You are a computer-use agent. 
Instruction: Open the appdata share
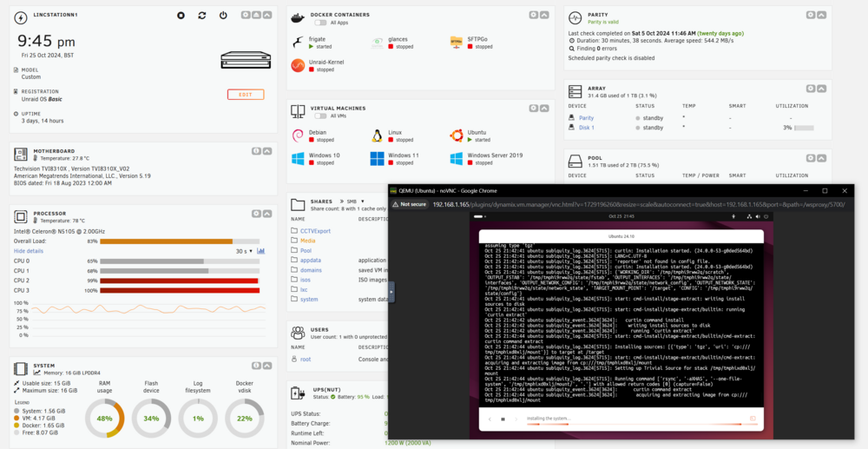pyautogui.click(x=311, y=260)
